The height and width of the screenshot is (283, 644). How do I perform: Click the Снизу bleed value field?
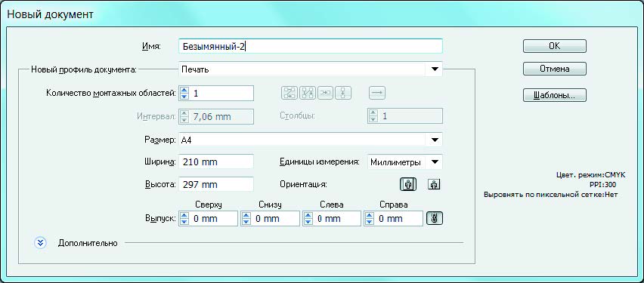(x=275, y=219)
